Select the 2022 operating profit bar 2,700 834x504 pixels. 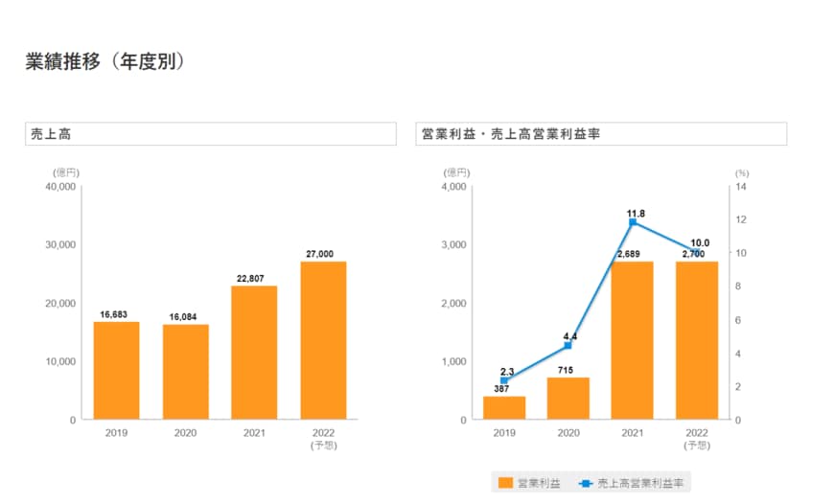(695, 340)
